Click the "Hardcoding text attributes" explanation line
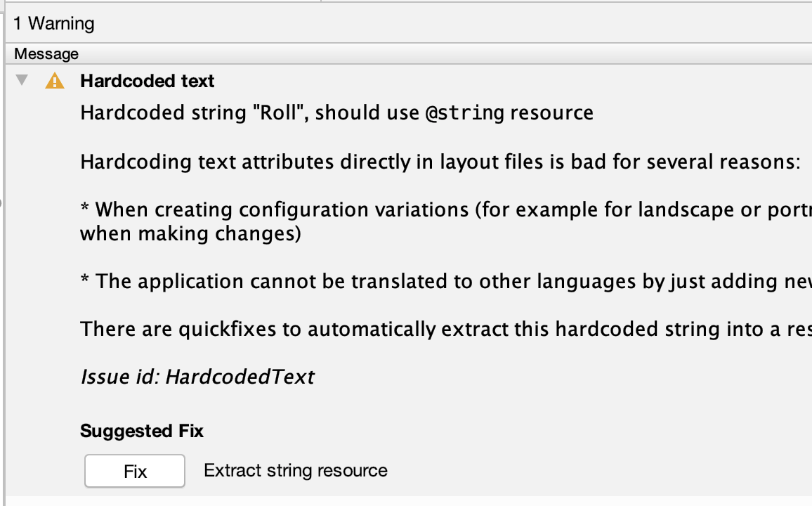This screenshot has height=506, width=812. pyautogui.click(x=440, y=162)
